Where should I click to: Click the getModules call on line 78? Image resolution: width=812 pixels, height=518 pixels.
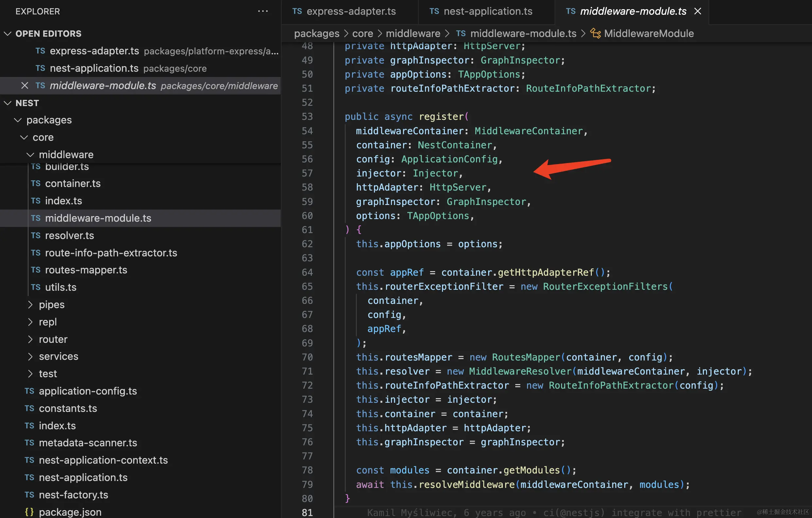[x=531, y=470]
